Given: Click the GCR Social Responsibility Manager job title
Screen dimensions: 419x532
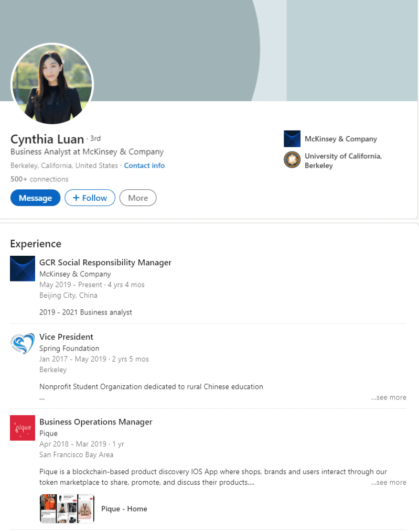Looking at the screenshot, I should tap(105, 262).
